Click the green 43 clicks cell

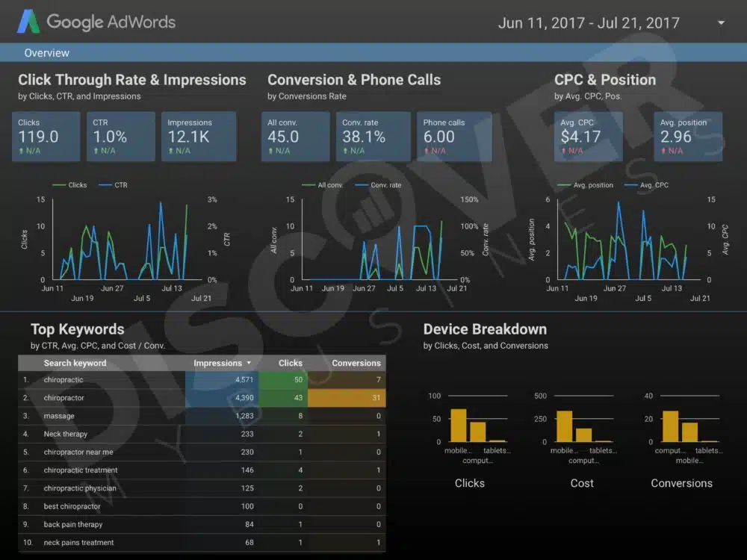coord(283,398)
